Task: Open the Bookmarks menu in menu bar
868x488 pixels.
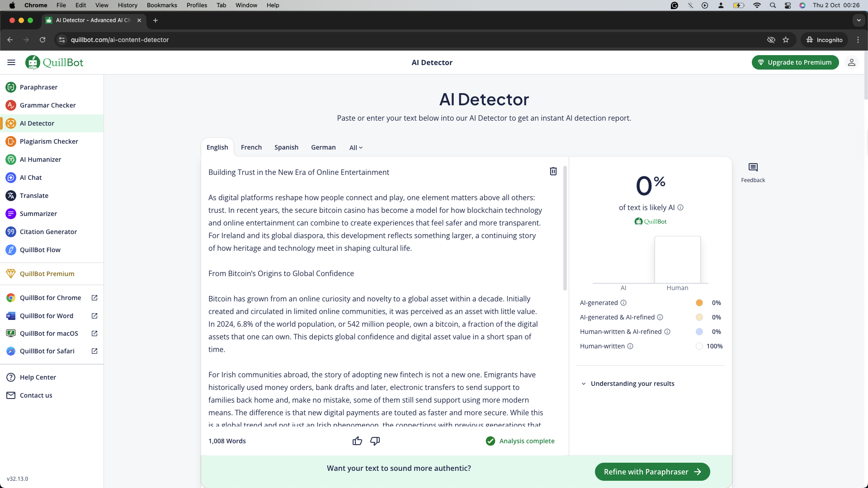Action: coord(161,5)
